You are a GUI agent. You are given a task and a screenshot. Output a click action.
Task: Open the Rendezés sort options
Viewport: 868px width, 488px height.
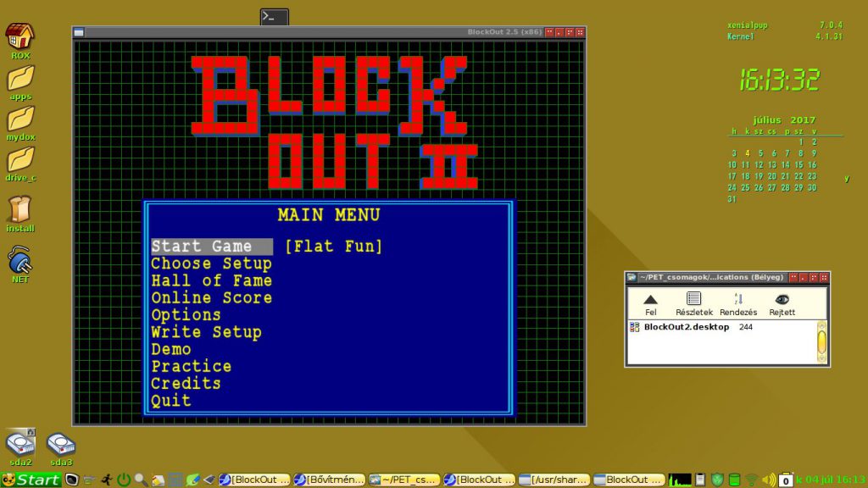(737, 299)
